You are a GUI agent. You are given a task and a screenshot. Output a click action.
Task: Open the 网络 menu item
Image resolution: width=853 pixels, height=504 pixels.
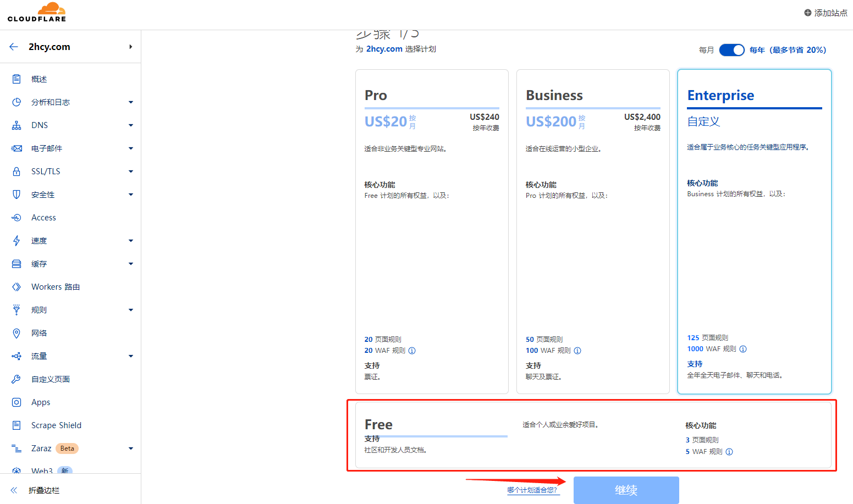point(70,333)
